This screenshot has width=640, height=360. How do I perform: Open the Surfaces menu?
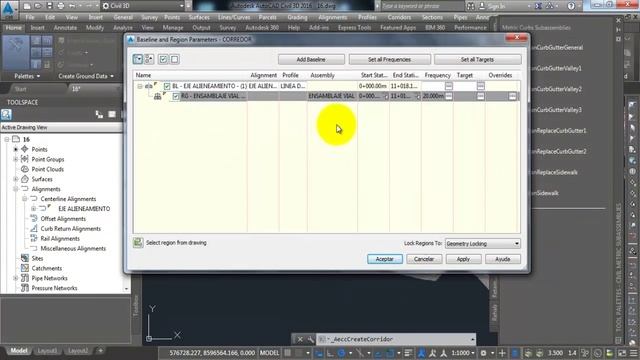pos(199,18)
